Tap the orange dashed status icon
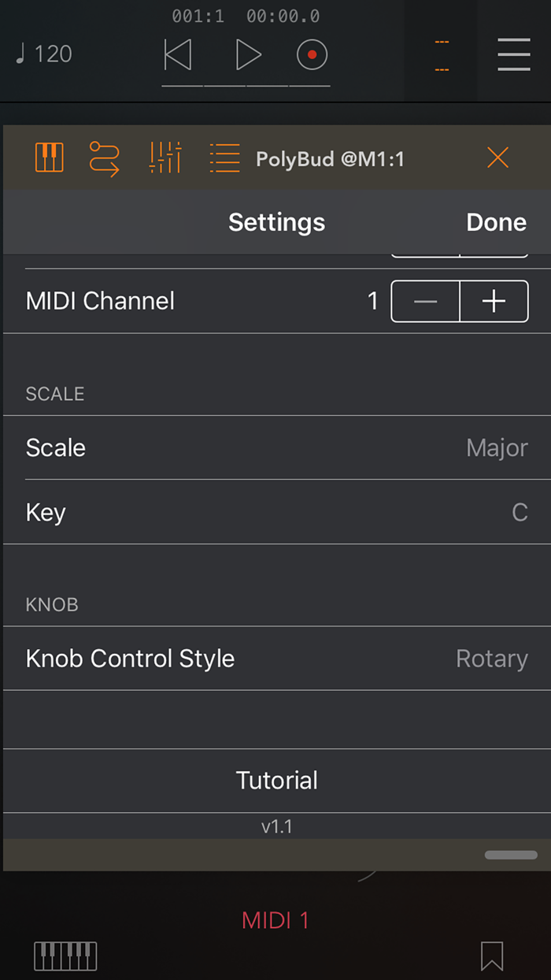The width and height of the screenshot is (551, 980). click(441, 53)
